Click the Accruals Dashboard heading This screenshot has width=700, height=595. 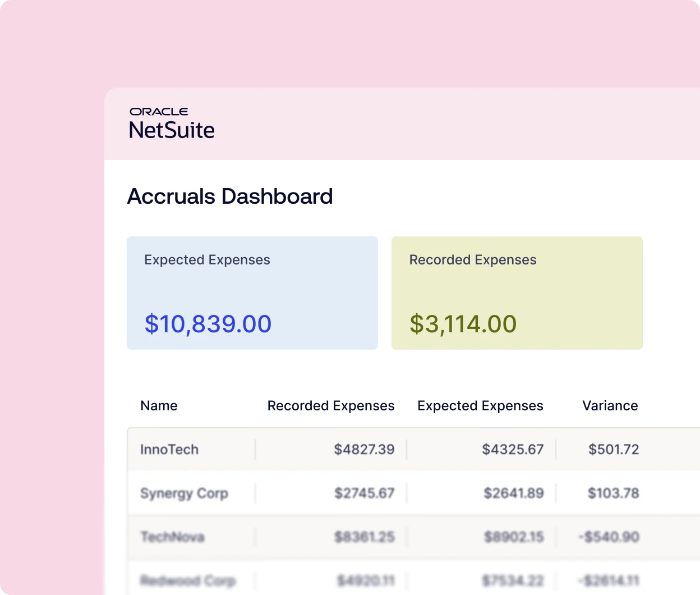[230, 196]
